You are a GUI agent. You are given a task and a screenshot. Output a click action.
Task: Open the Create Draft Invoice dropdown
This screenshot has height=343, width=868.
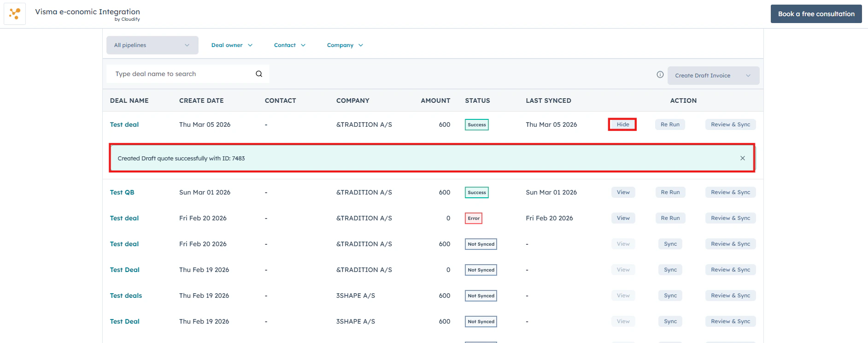tap(713, 76)
